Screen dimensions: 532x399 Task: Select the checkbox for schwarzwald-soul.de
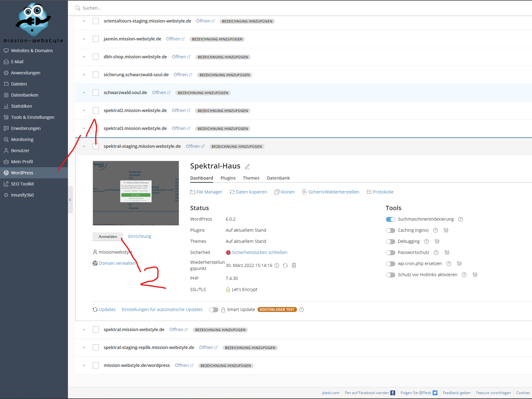(x=96, y=93)
